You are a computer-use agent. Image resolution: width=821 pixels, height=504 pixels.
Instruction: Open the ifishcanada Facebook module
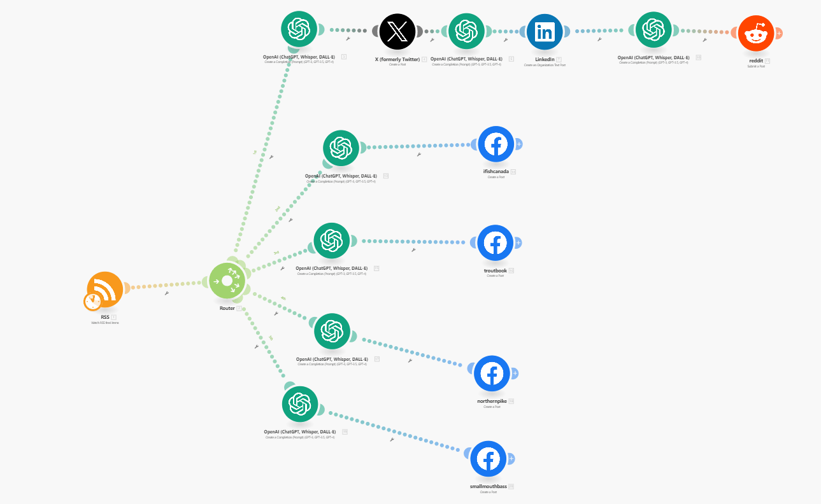(x=496, y=145)
